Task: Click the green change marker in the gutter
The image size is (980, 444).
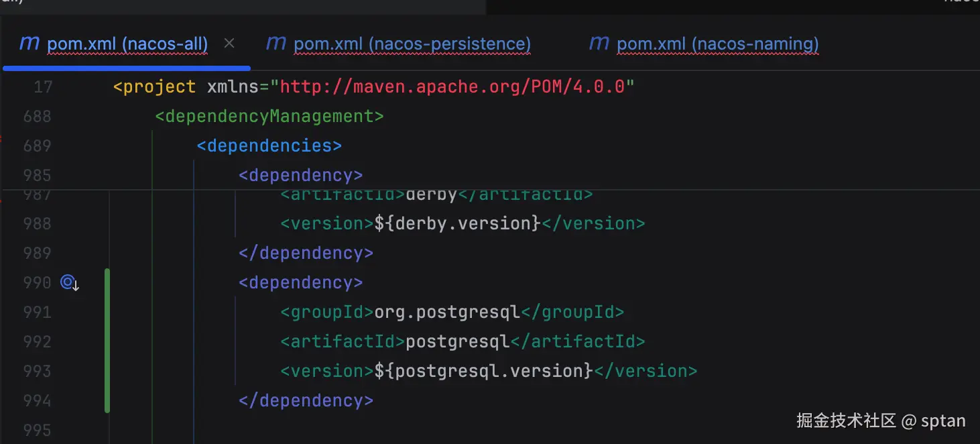Action: tap(107, 341)
